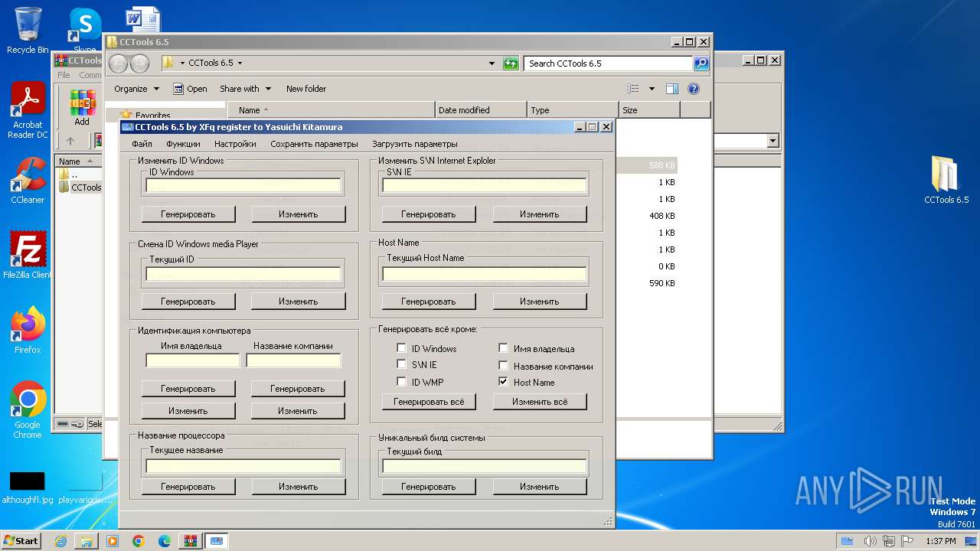Viewport: 980px width, 551px height.
Task: Open the Файл menu in CCTools
Action: point(142,144)
